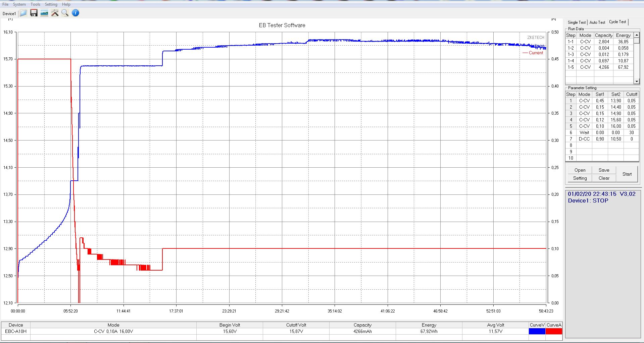Click step 1 Set2 cell 13,90
Viewport: 644px width, 343px height.
[x=615, y=101]
